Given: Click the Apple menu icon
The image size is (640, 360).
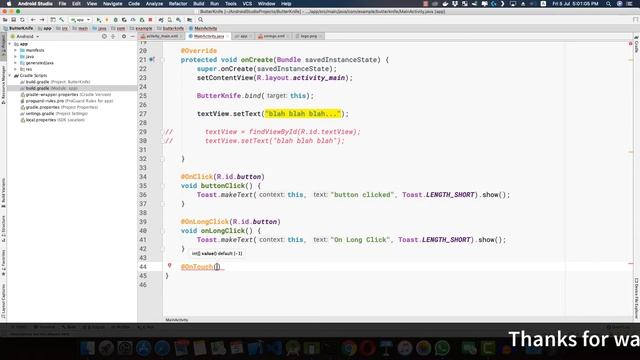Looking at the screenshot, I should pyautogui.click(x=9, y=4).
